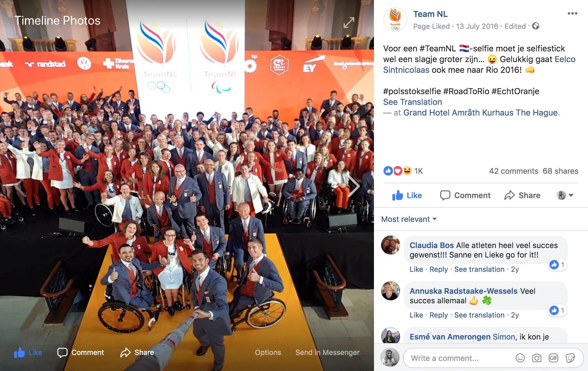This screenshot has width=588, height=371.
Task: Like the photo from the bottom overlay
Action: [x=28, y=353]
